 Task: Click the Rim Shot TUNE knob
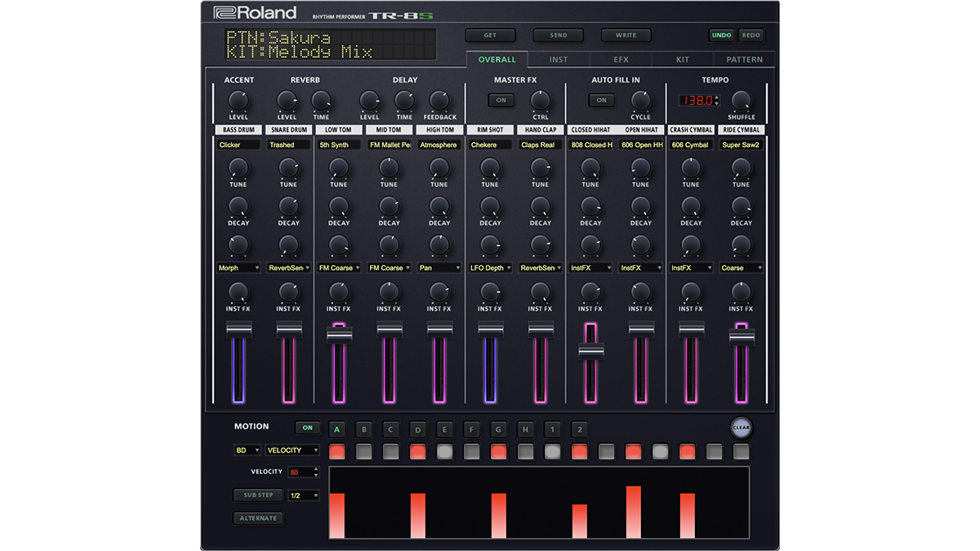(x=490, y=168)
